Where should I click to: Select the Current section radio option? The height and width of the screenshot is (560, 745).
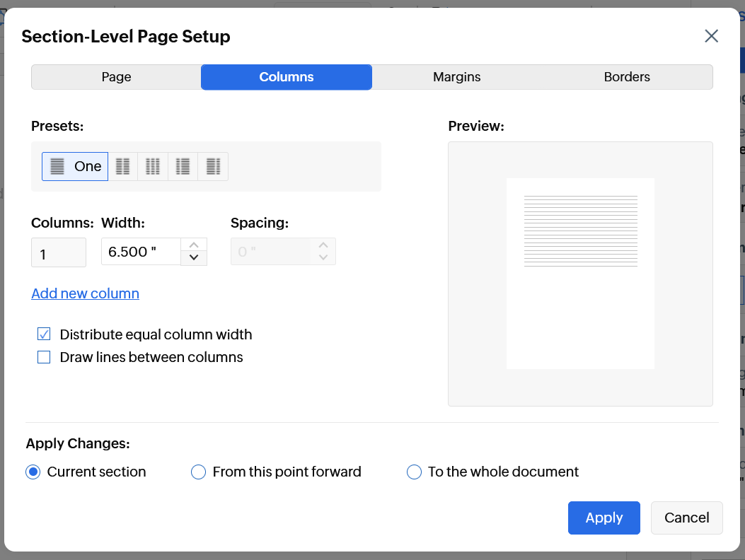[33, 472]
